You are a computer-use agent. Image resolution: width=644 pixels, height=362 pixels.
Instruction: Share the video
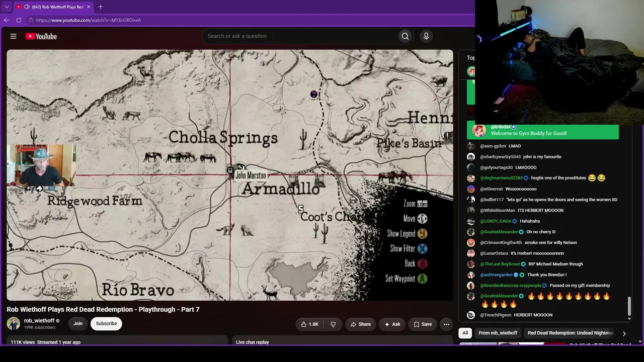(x=360, y=324)
